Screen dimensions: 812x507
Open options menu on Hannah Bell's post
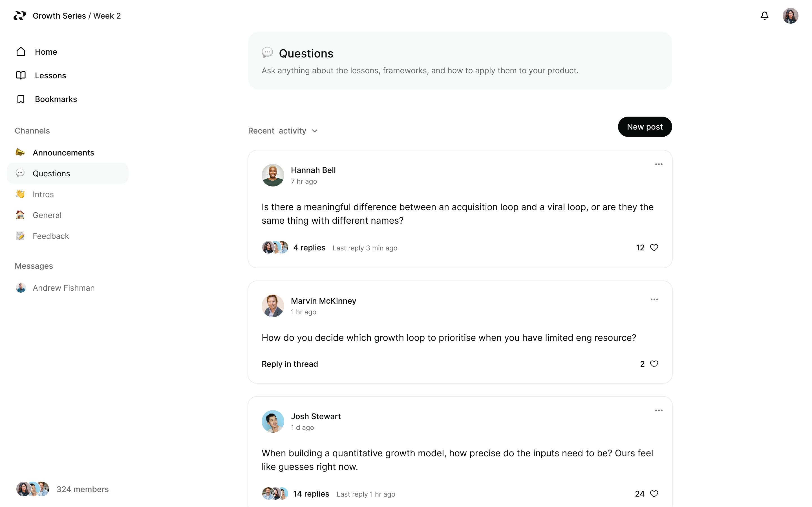click(x=658, y=164)
